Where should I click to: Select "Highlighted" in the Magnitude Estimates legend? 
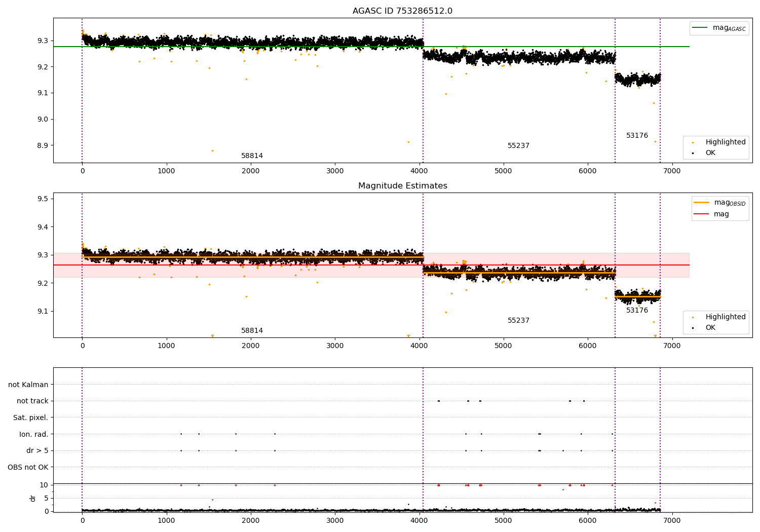click(720, 317)
